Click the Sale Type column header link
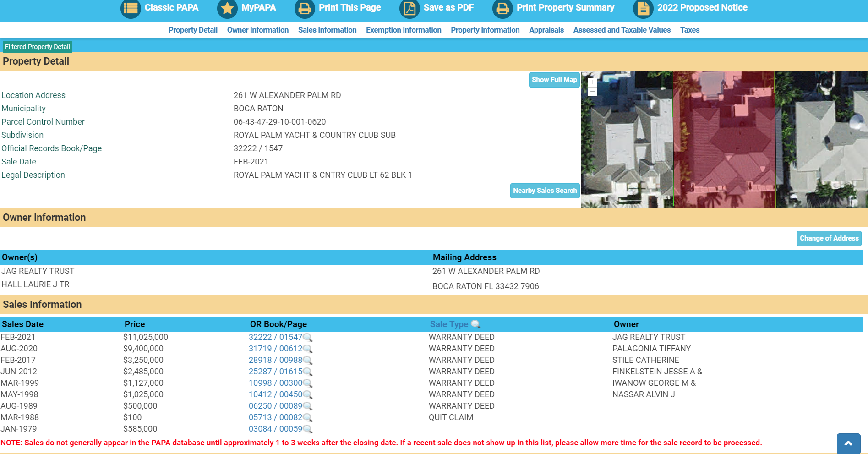 449,324
